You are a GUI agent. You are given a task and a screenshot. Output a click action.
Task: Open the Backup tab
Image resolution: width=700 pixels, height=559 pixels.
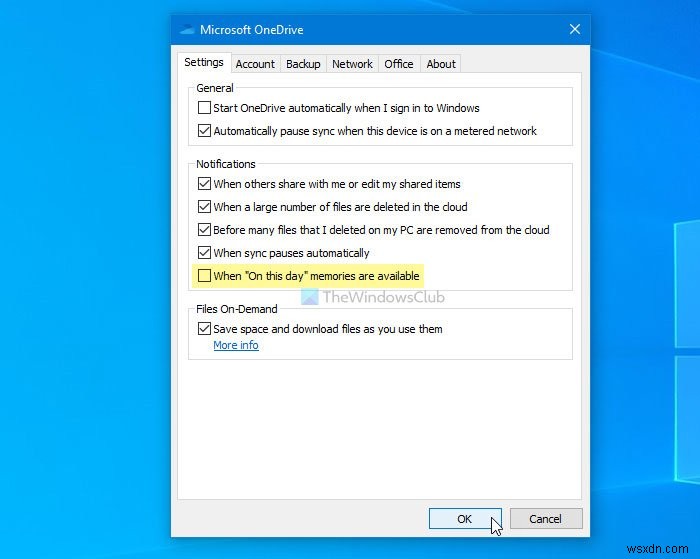tap(303, 64)
